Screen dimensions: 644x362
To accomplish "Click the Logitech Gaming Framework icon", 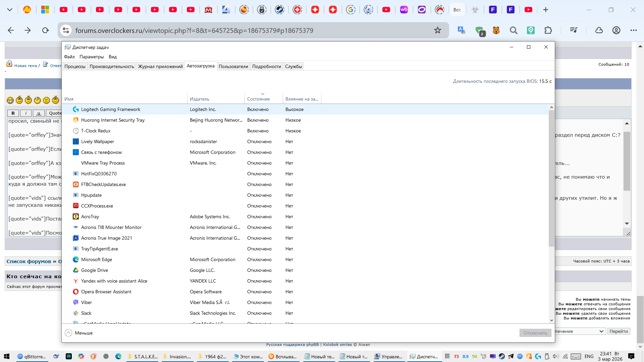I will 76,109.
